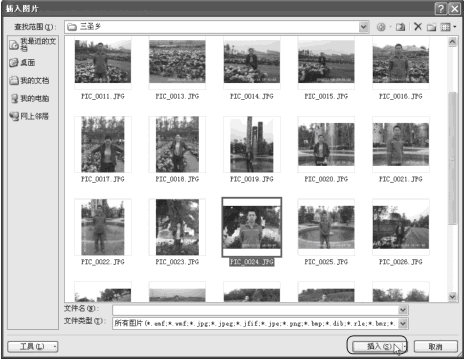Click inside the 文件名 input field
The image size is (467, 361).
256,310
